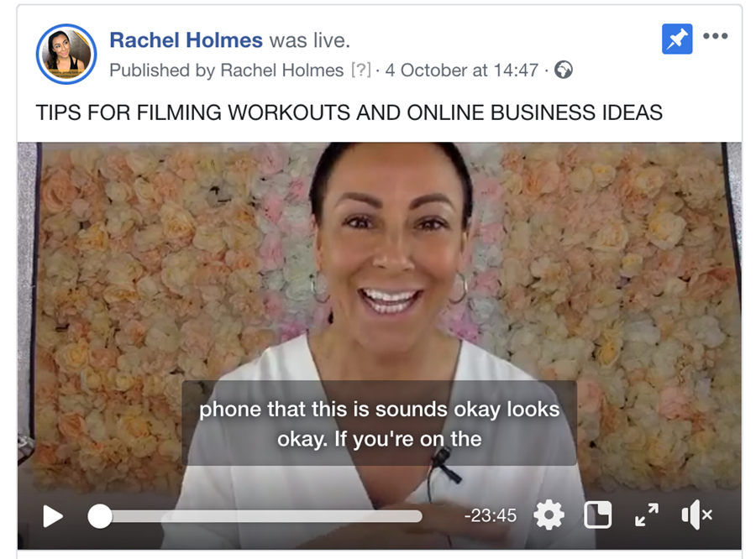Open the globe audience privacy selector
Viewport: 756px width, 559px height.
[x=563, y=70]
